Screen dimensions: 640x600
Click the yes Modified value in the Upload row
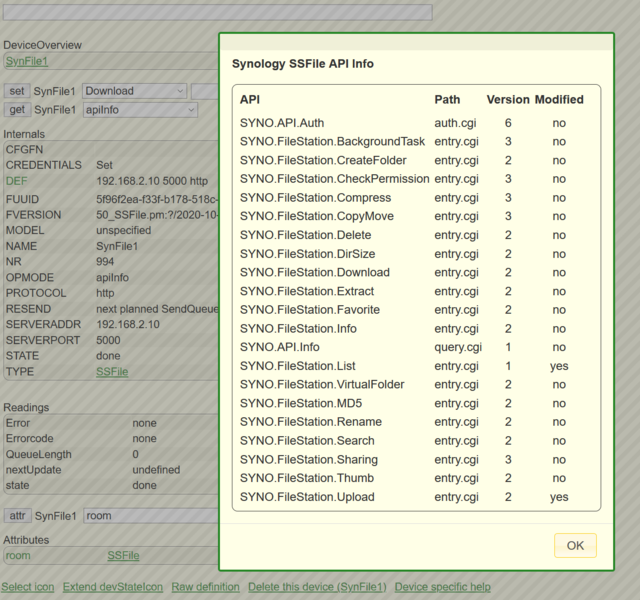point(559,496)
